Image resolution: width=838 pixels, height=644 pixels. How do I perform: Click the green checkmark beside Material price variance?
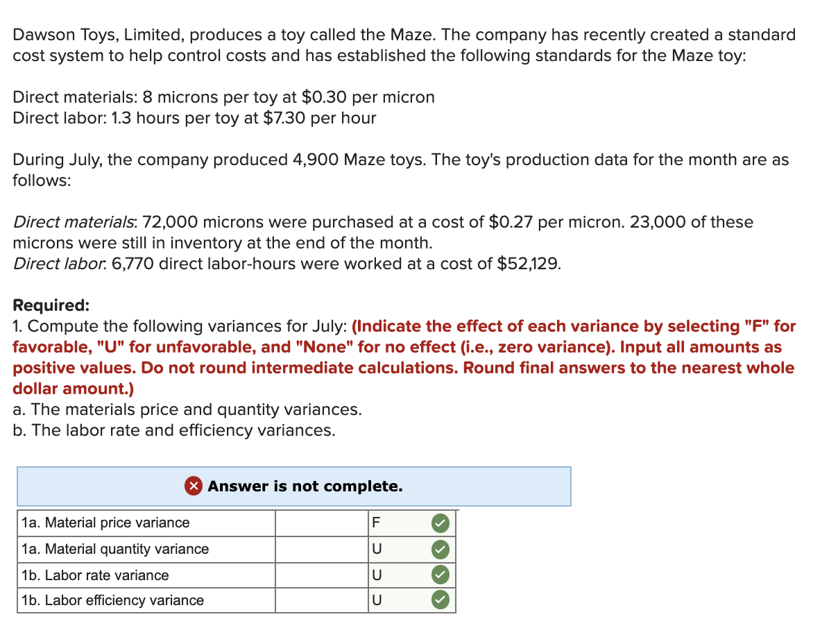tap(440, 523)
